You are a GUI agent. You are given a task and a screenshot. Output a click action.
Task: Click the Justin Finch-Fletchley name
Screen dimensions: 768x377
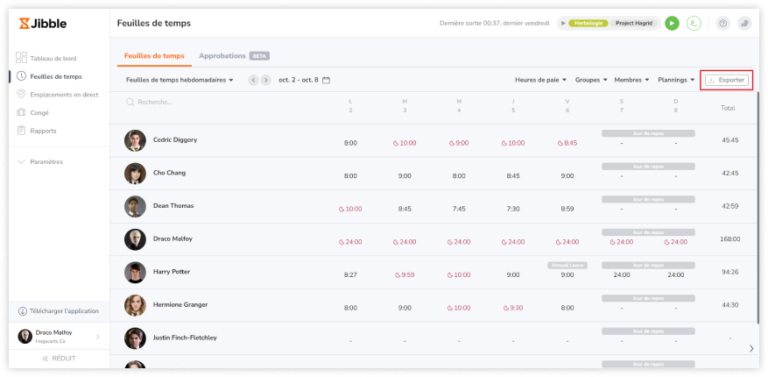point(185,338)
